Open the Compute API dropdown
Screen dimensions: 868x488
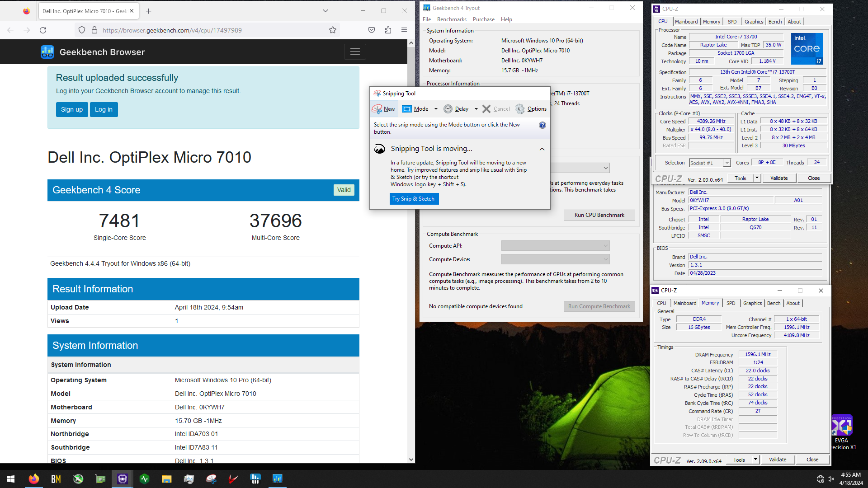click(555, 246)
